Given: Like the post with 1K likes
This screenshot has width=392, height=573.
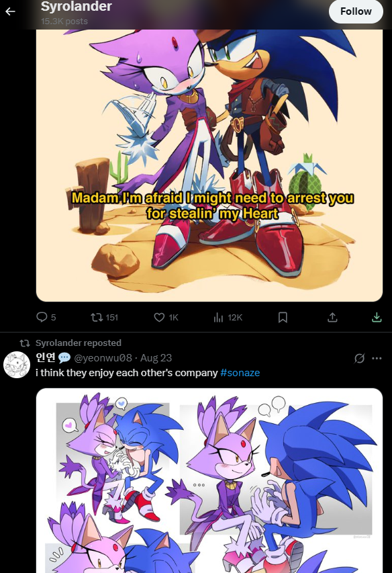Looking at the screenshot, I should 166,317.
